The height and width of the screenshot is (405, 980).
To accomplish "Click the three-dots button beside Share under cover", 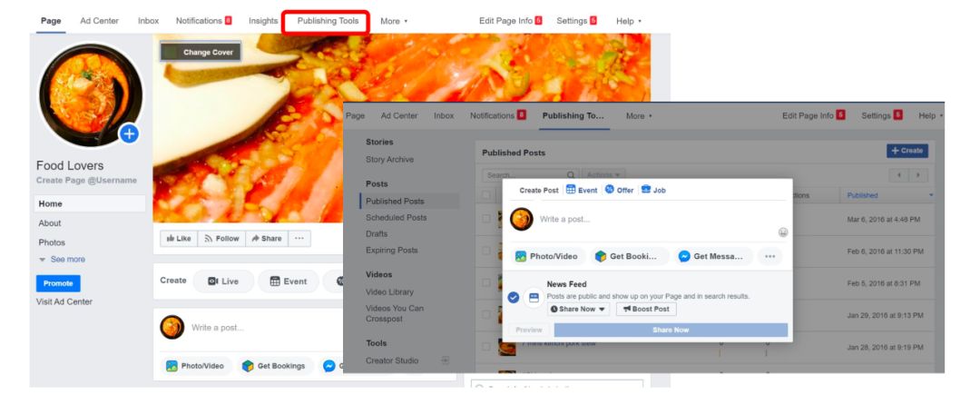I will (x=299, y=238).
